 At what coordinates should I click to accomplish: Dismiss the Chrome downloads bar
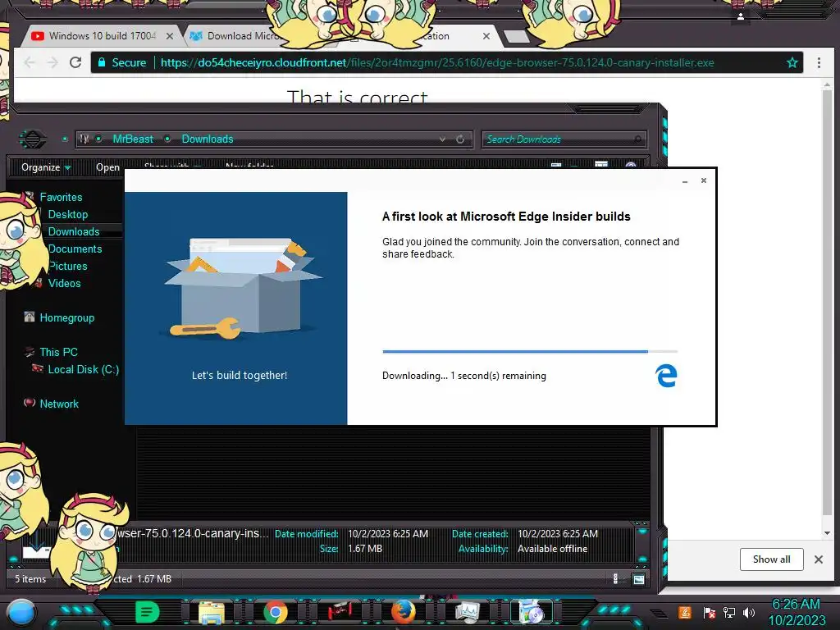[818, 559]
